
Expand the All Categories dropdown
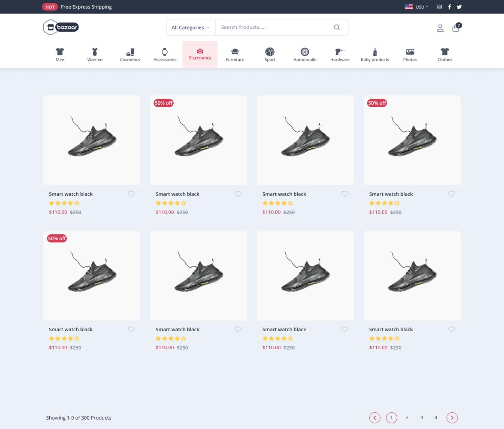191,27
